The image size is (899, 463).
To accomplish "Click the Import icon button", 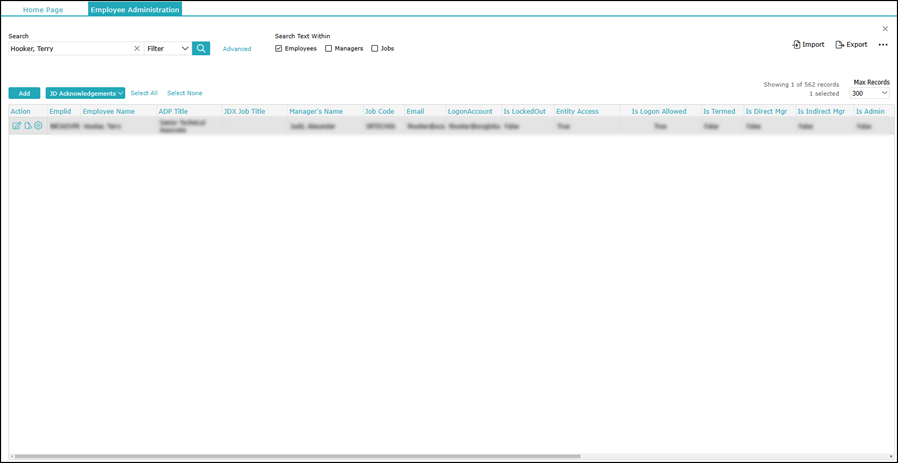I will (x=808, y=44).
